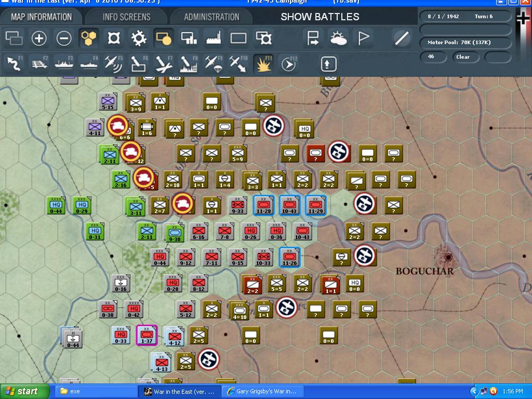The width and height of the screenshot is (532, 399).
Task: Select bomb unit mode F6
Action: [x=139, y=64]
